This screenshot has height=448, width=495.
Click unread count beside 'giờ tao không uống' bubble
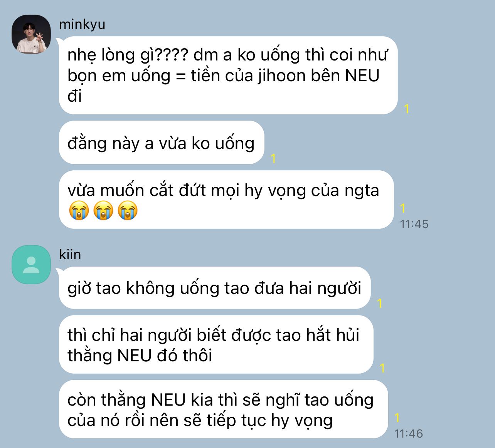point(380,304)
